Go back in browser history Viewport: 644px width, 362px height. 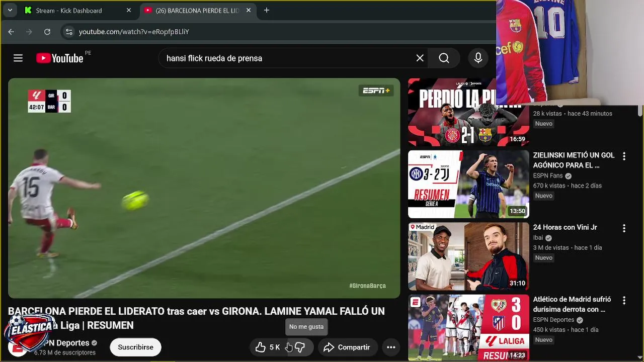click(x=11, y=32)
